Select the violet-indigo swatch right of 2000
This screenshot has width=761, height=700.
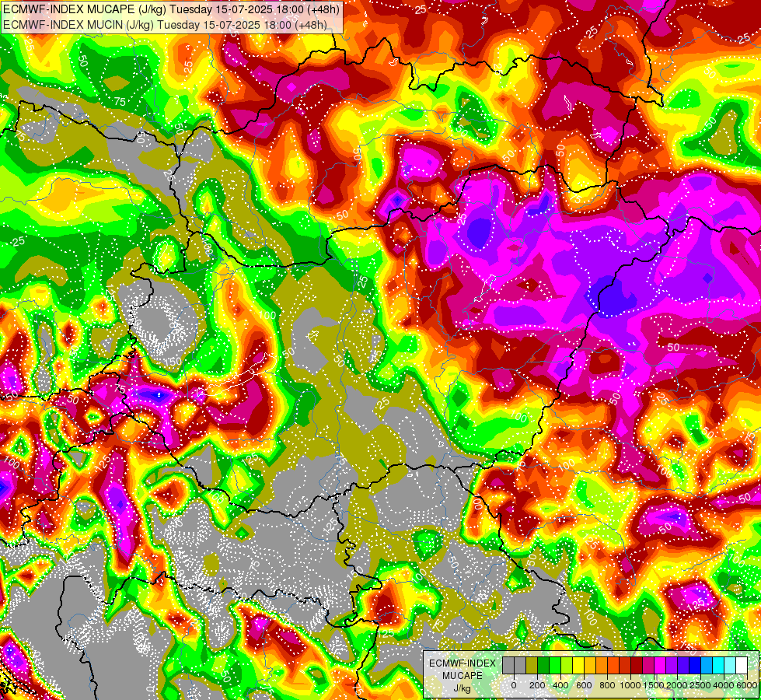tap(683, 665)
